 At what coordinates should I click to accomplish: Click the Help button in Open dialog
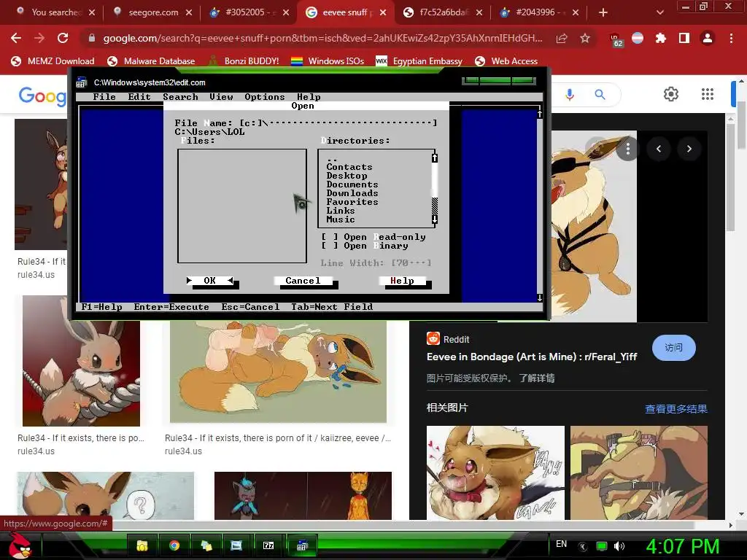[x=403, y=281]
